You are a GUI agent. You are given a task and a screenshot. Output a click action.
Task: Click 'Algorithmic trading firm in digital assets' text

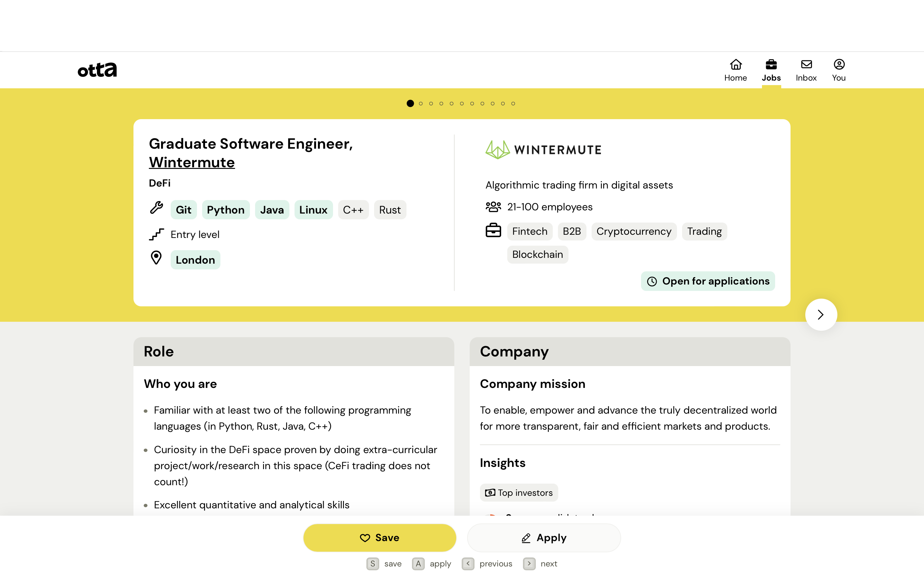coord(579,185)
